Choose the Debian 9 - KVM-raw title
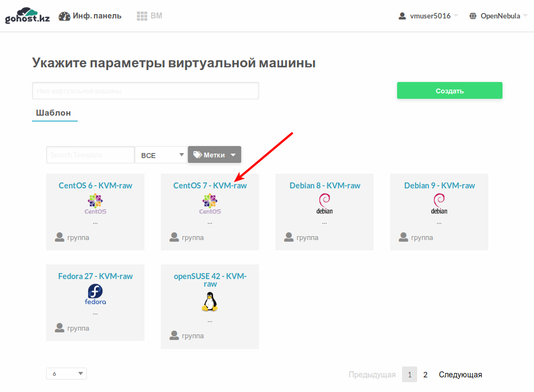The height and width of the screenshot is (392, 534). coord(439,186)
